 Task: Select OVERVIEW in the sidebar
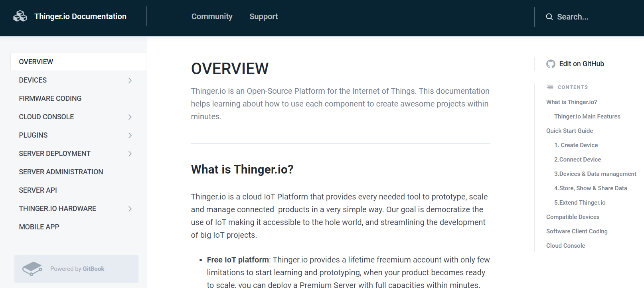[x=79, y=62]
